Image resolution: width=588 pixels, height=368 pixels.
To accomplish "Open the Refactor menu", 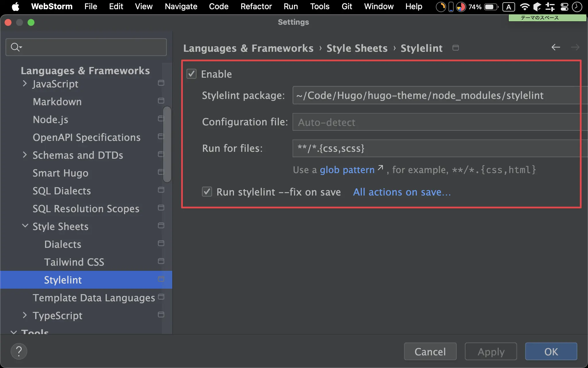I will coord(256,6).
